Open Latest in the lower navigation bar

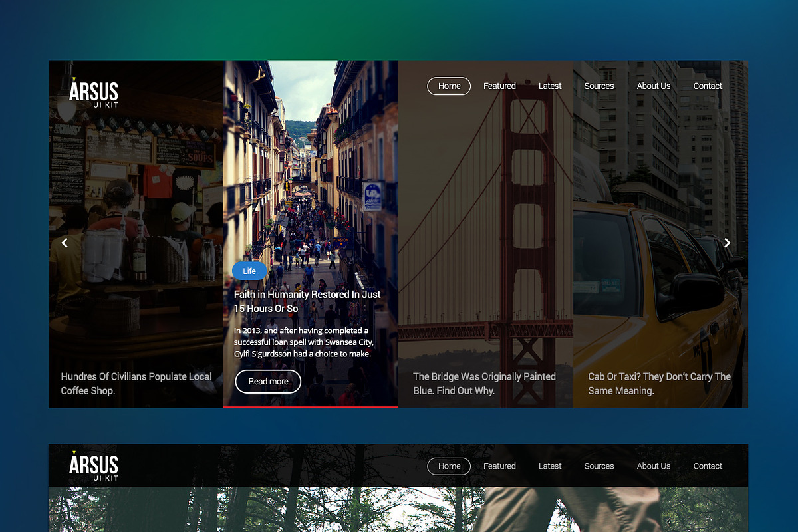[x=550, y=466]
